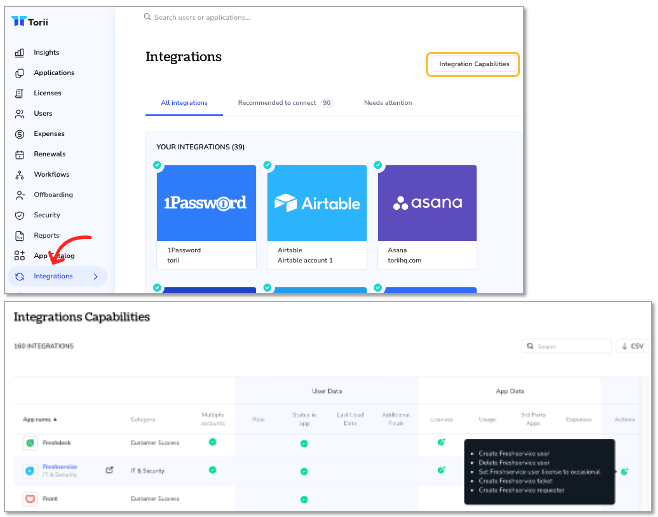This screenshot has height=517, width=658.
Task: Open the Freshservice app name link
Action: [x=60, y=467]
